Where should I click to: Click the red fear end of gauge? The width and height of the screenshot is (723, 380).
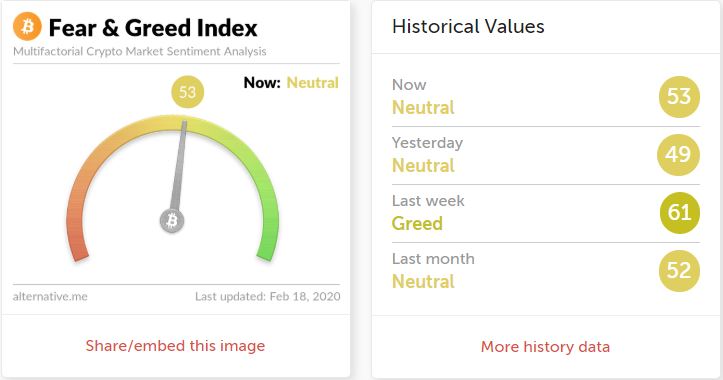point(77,244)
